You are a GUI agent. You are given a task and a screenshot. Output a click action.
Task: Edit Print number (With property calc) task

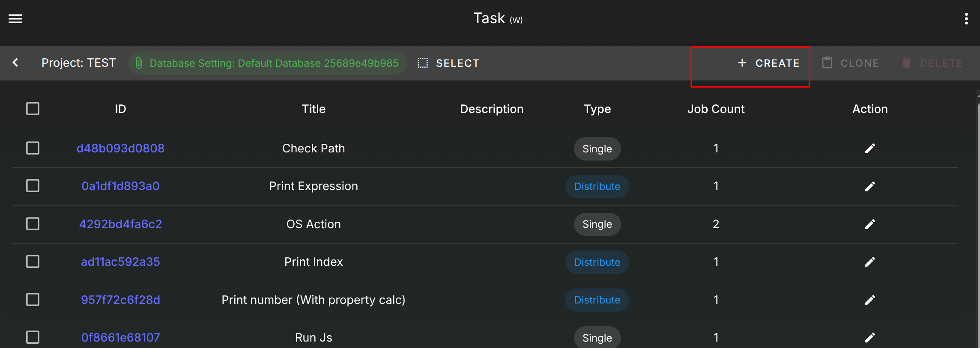[869, 300]
